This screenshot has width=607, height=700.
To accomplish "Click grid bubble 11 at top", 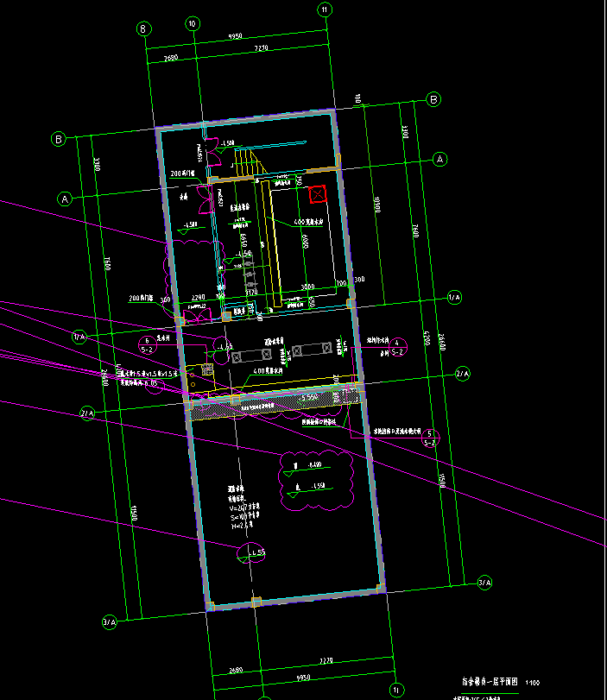I will (x=325, y=10).
